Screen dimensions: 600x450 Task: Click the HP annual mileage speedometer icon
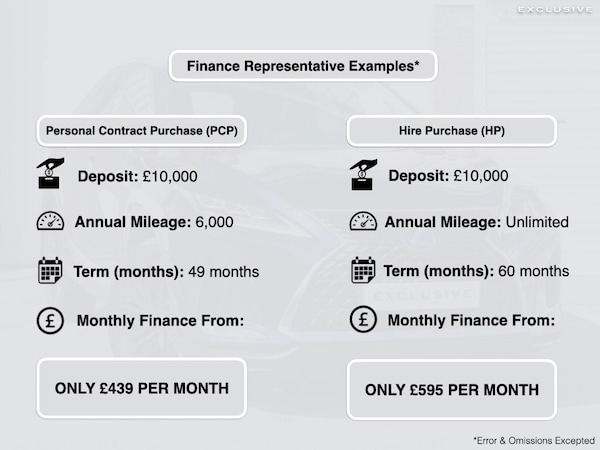[x=363, y=222]
